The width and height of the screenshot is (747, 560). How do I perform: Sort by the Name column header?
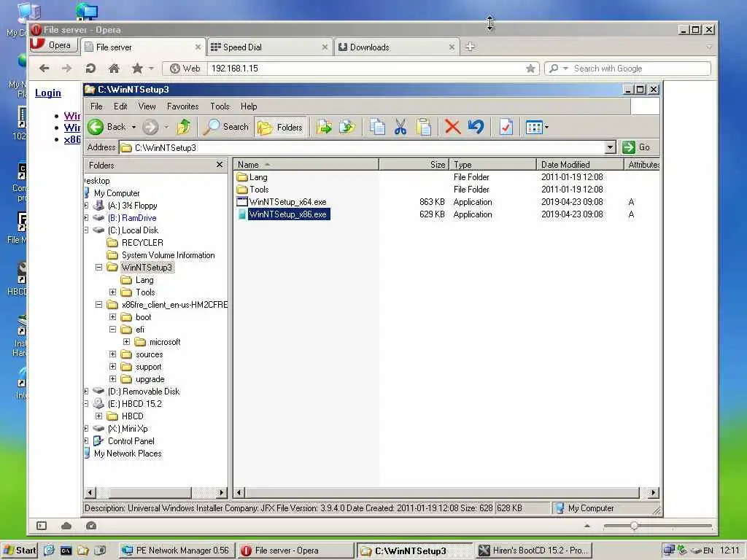(306, 165)
